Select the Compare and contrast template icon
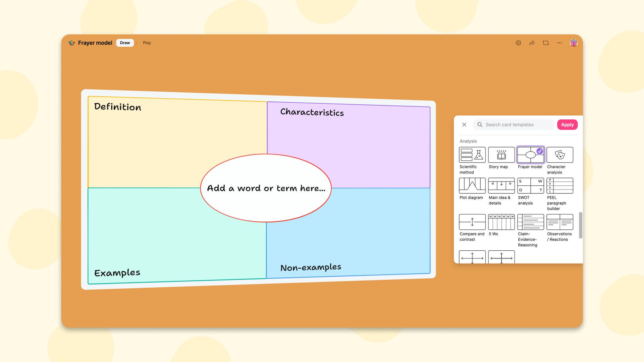 (472, 222)
